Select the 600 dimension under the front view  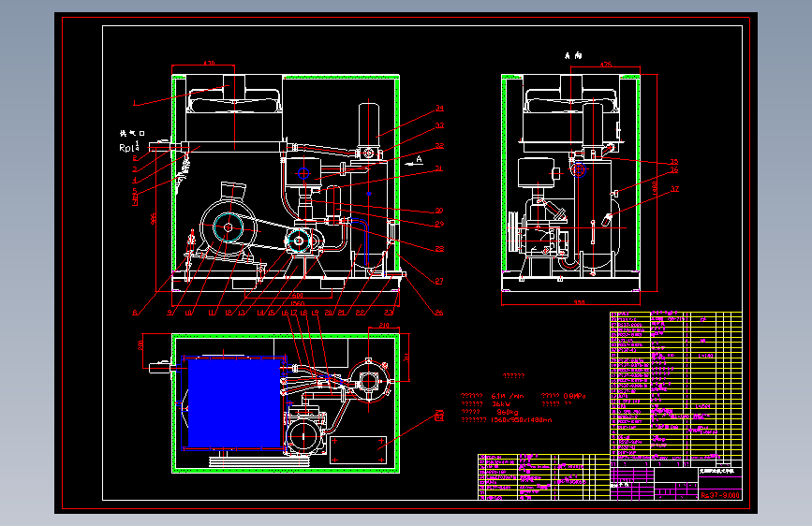click(x=297, y=296)
